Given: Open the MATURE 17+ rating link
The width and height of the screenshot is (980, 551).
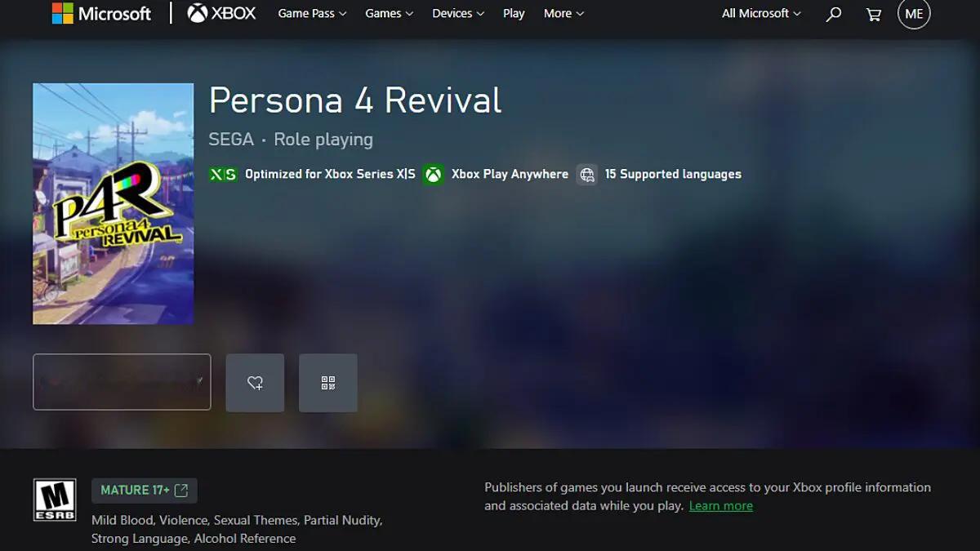Looking at the screenshot, I should tap(145, 491).
